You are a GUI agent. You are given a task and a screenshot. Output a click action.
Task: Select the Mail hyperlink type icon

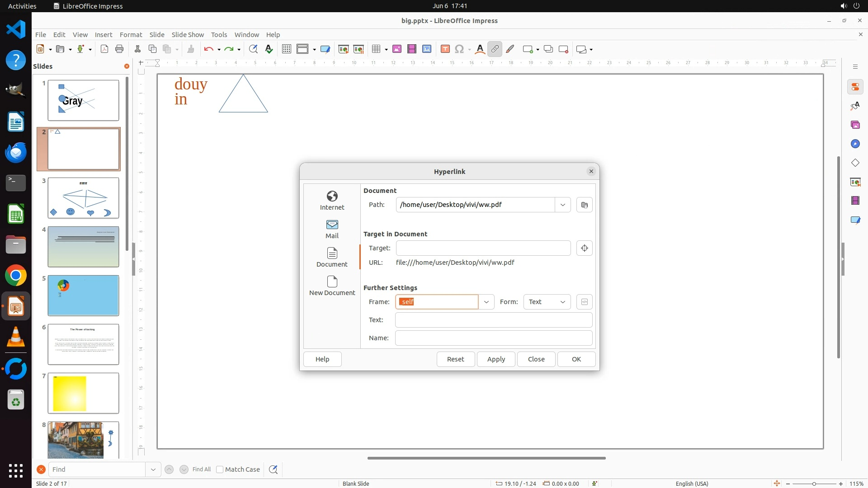tap(332, 225)
